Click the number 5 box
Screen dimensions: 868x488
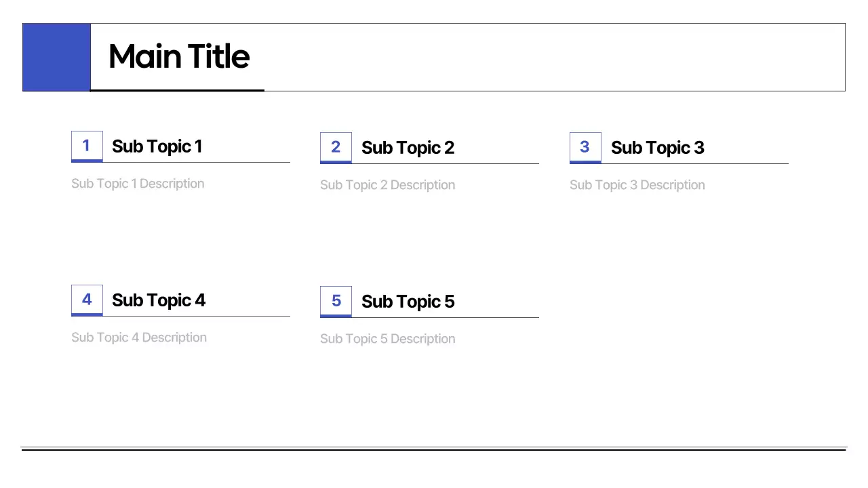[336, 301]
